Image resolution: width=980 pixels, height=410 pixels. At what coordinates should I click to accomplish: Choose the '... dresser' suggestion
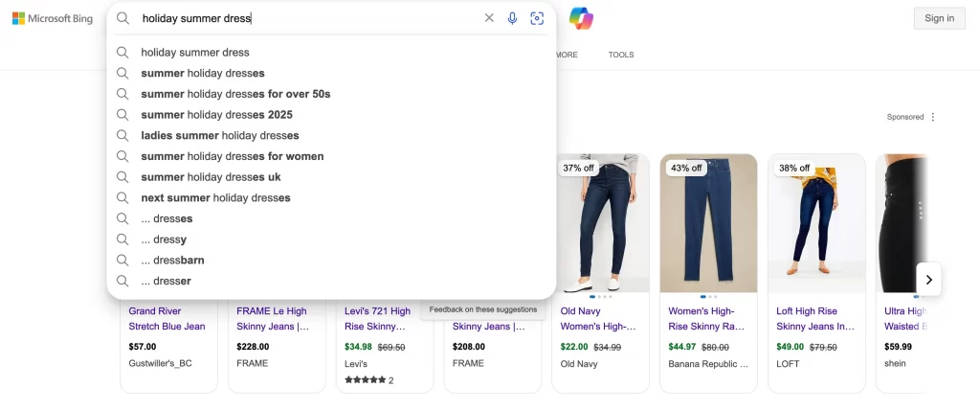(331, 281)
